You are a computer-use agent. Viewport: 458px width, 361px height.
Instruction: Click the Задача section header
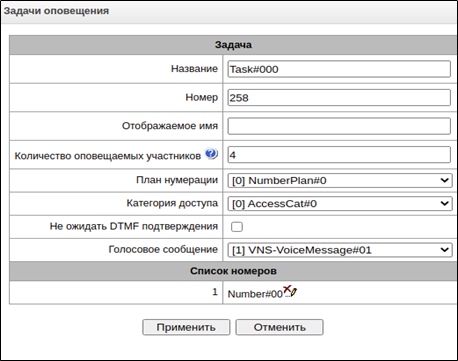(x=233, y=45)
